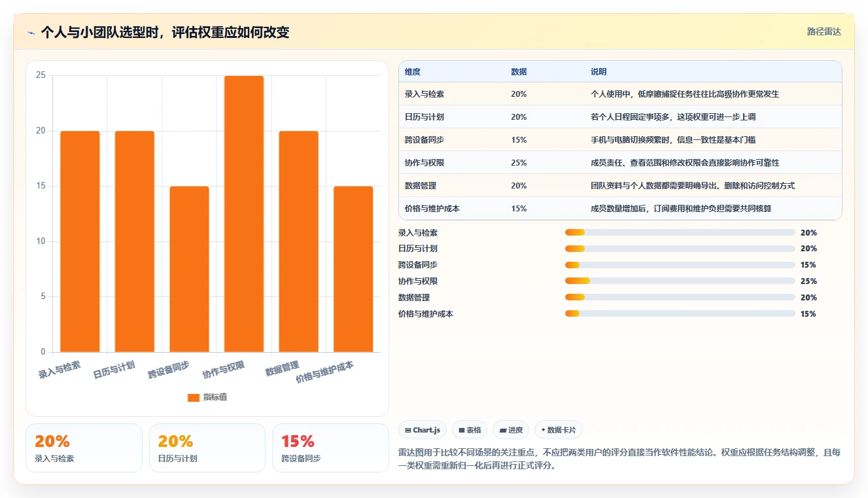
Task: Click the lightning icon beside the title
Action: (x=31, y=32)
